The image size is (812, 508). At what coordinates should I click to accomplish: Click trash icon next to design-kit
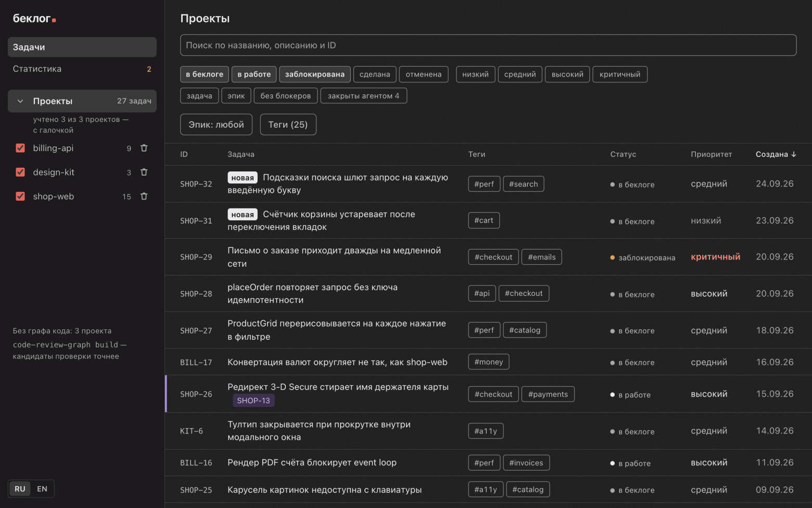[x=144, y=172]
